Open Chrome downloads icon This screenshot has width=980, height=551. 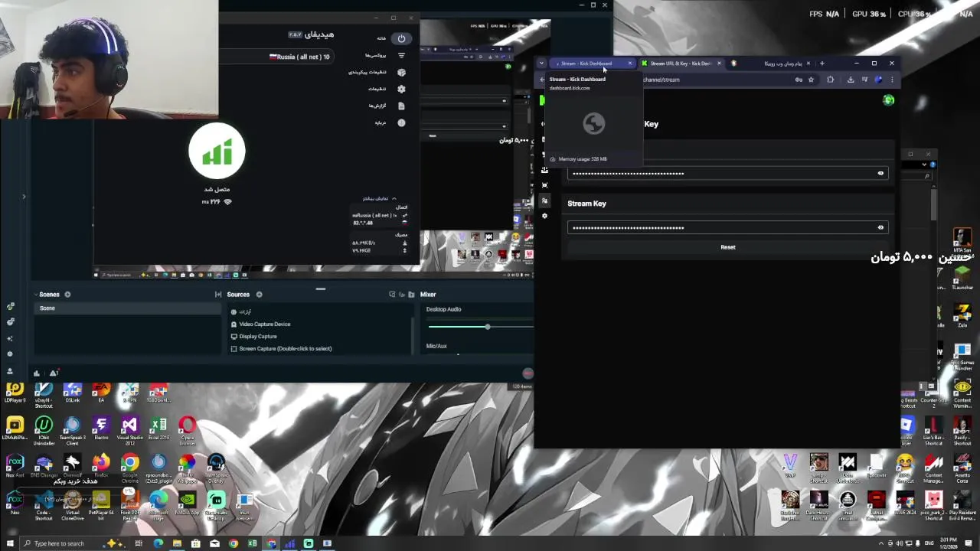point(851,80)
